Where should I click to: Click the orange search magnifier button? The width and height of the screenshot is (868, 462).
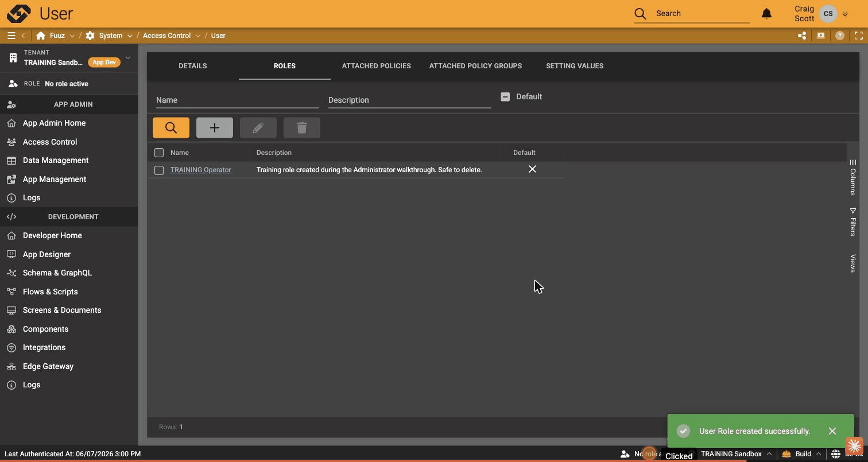[171, 127]
